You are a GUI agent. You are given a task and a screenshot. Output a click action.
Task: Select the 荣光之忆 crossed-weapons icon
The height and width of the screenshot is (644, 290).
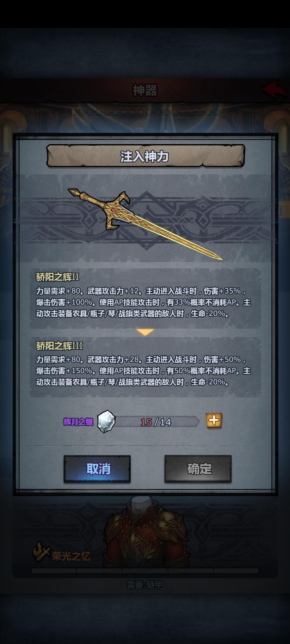coord(41,552)
